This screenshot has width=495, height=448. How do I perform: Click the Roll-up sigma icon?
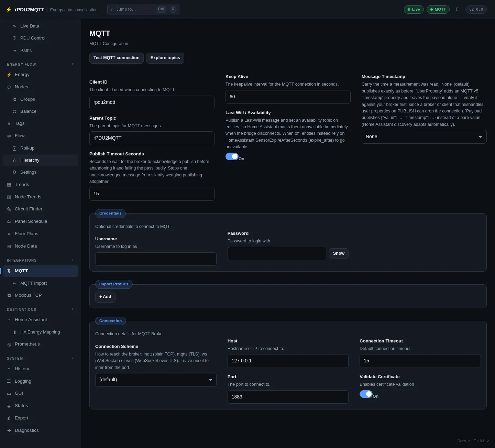pyautogui.click(x=14, y=148)
